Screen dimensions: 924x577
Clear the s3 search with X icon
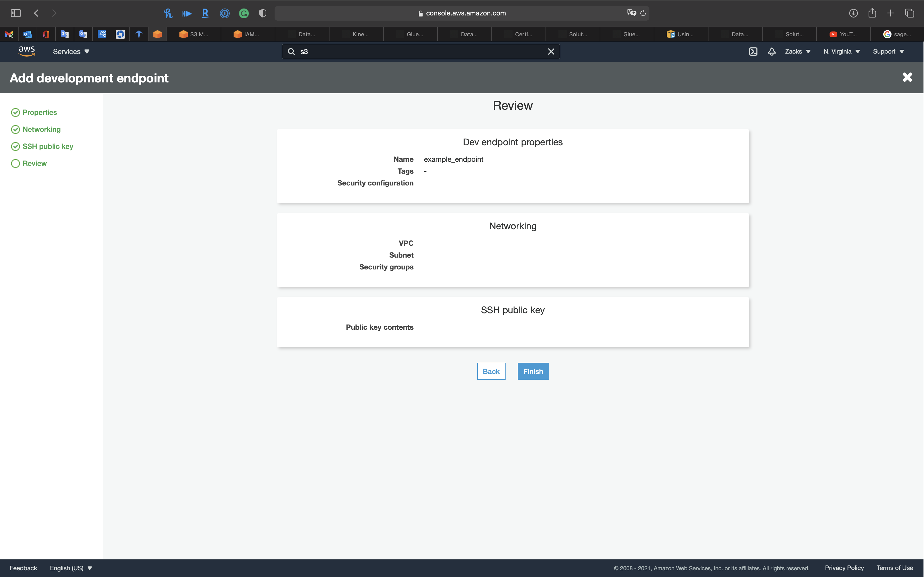click(x=551, y=52)
